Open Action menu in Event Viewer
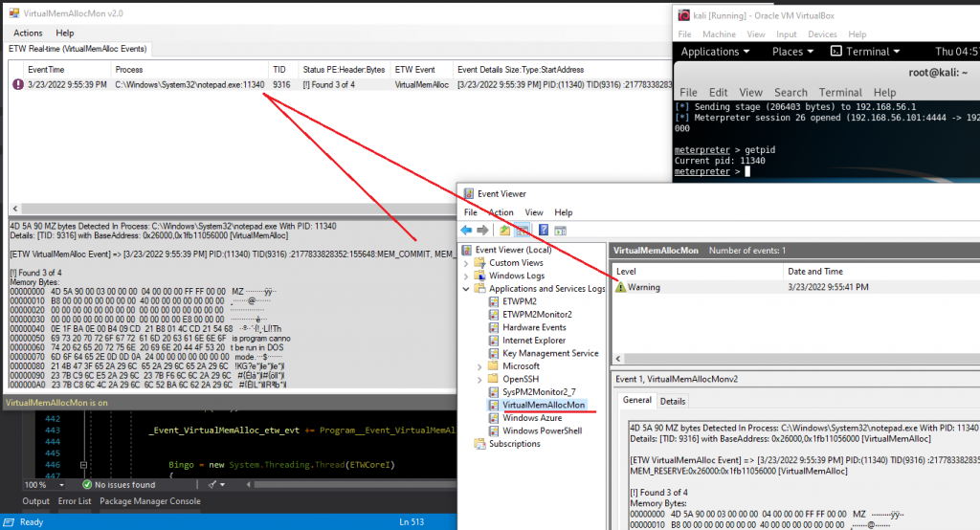This screenshot has height=530, width=980. (x=501, y=212)
